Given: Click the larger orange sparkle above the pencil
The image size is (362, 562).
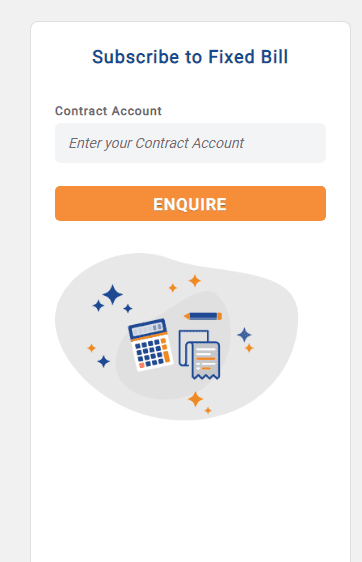Looking at the screenshot, I should tap(195, 281).
